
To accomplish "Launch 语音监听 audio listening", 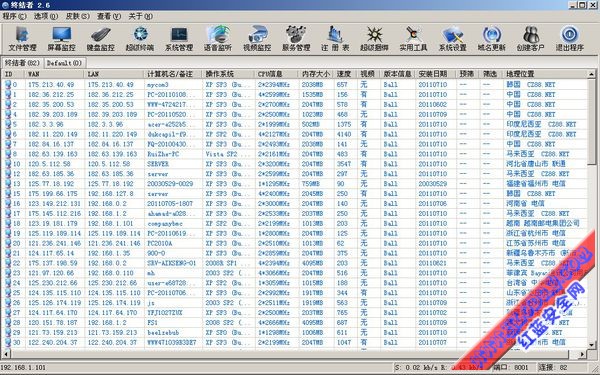I will 218,39.
